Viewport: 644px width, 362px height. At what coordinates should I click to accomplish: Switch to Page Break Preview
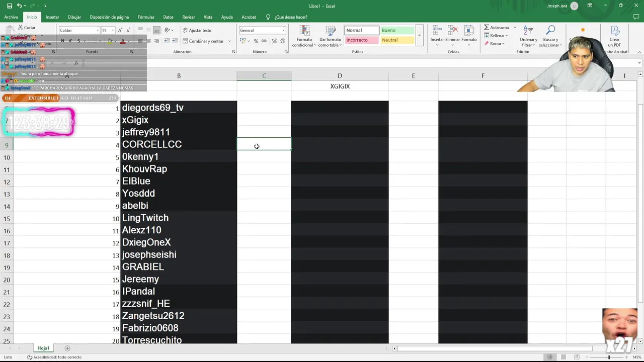coord(577,357)
